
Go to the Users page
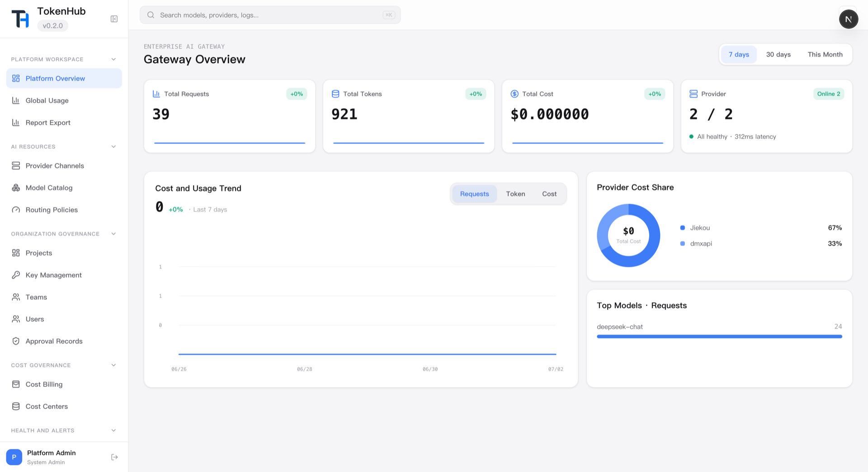pos(64,319)
